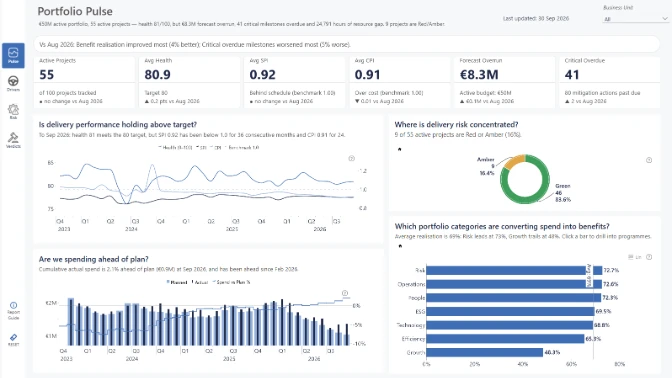This screenshot has width=672, height=378.
Task: Open the Verdicts gavel icon page
Action: pyautogui.click(x=13, y=140)
